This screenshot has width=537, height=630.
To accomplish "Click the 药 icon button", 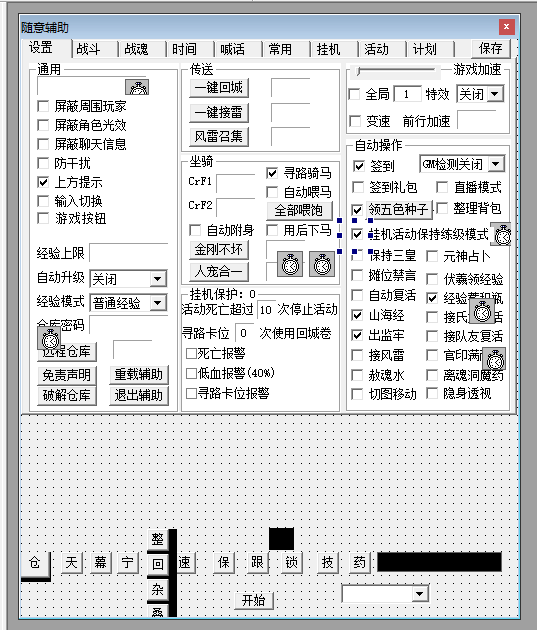I will tap(359, 562).
